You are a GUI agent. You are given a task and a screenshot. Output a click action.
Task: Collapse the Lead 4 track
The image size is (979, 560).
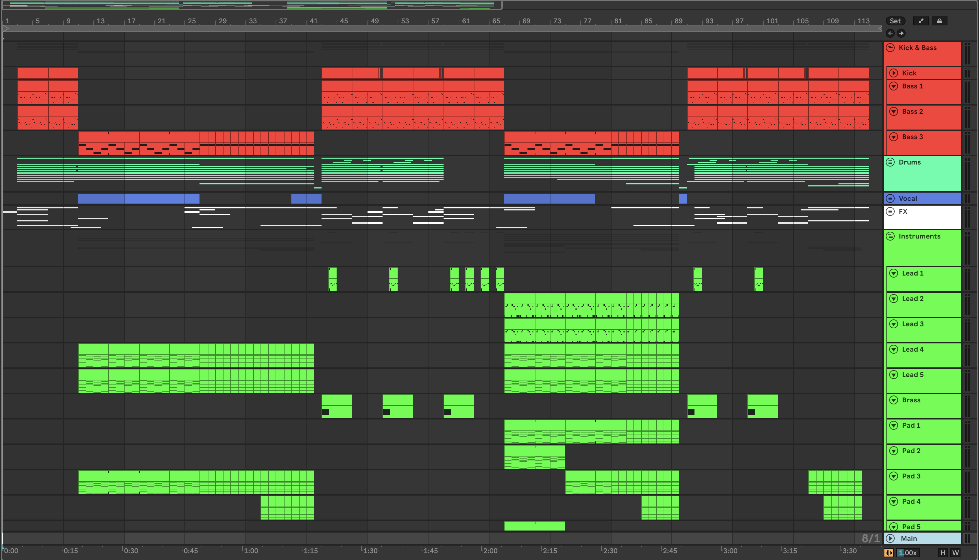(x=894, y=349)
